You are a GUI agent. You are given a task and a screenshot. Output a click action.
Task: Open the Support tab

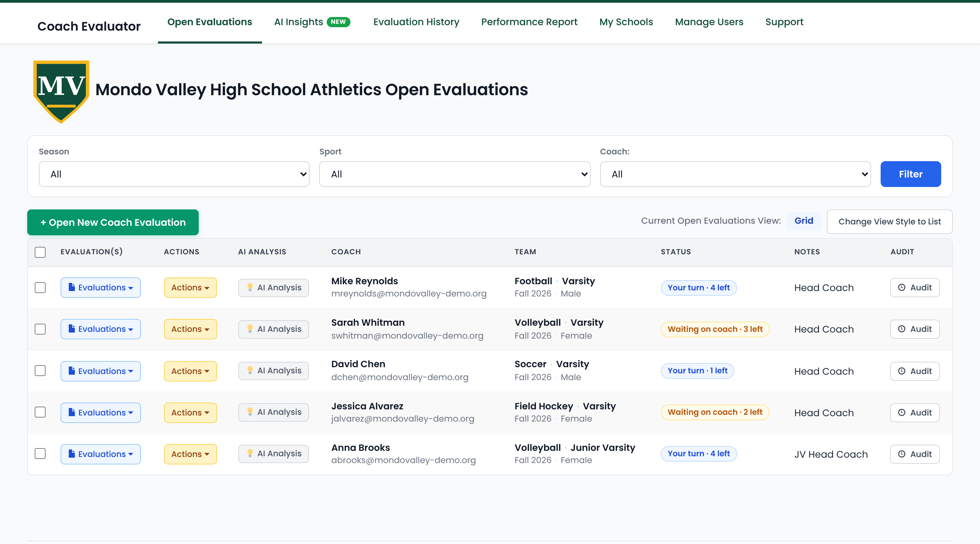pos(784,22)
